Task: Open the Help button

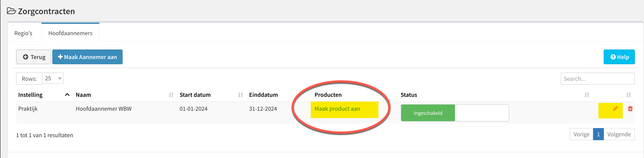Action: pos(619,57)
